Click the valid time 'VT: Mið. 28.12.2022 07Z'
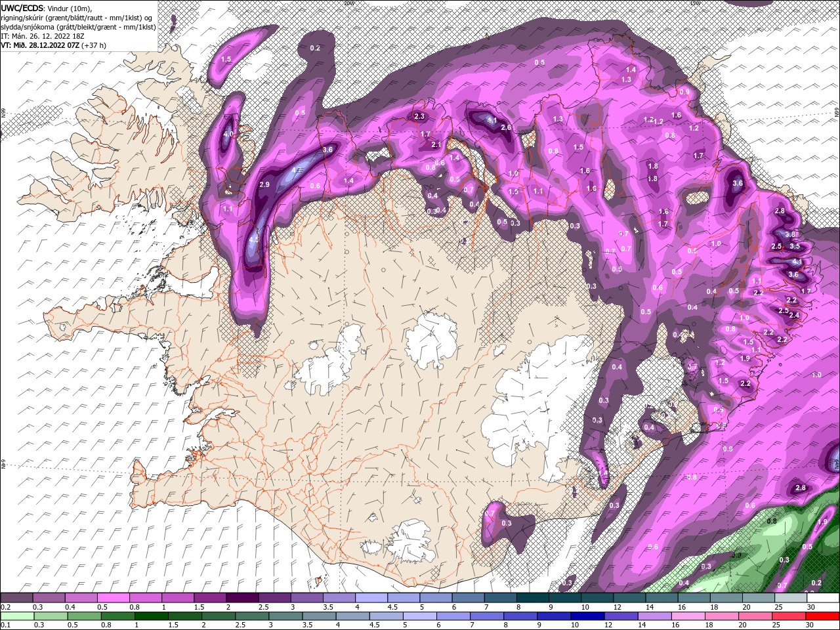Viewport: 840px width, 630px height. click(39, 45)
